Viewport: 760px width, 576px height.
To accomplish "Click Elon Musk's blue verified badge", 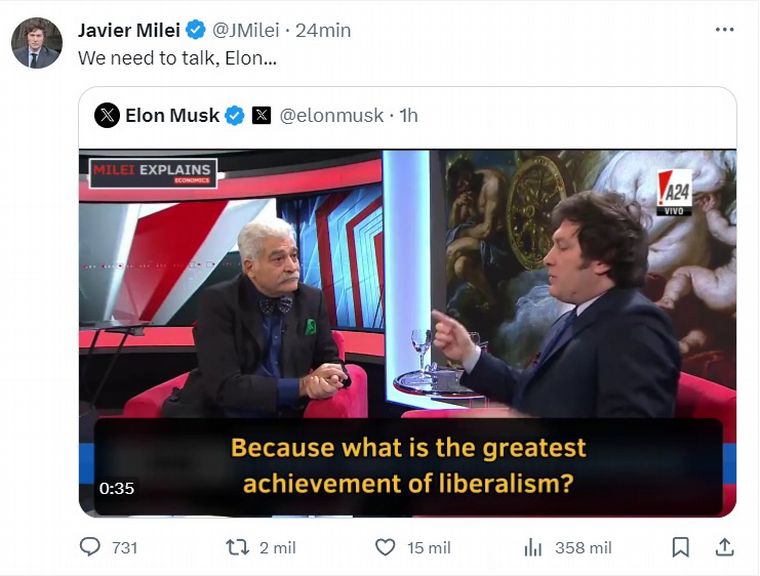I will tap(235, 115).
